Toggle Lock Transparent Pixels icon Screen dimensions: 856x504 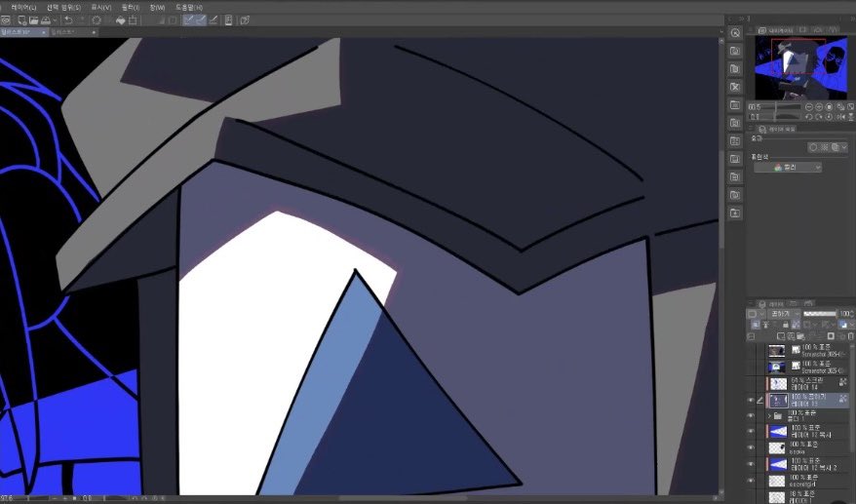click(796, 325)
